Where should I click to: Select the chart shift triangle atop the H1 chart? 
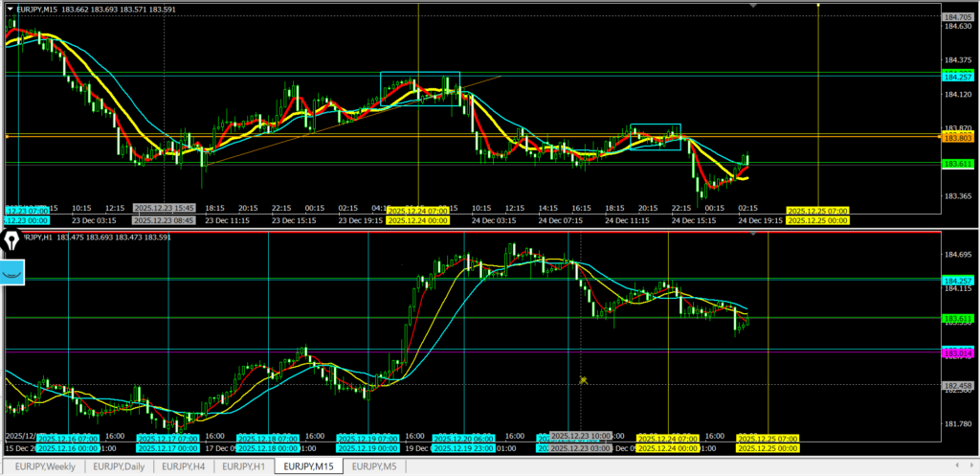(755, 233)
